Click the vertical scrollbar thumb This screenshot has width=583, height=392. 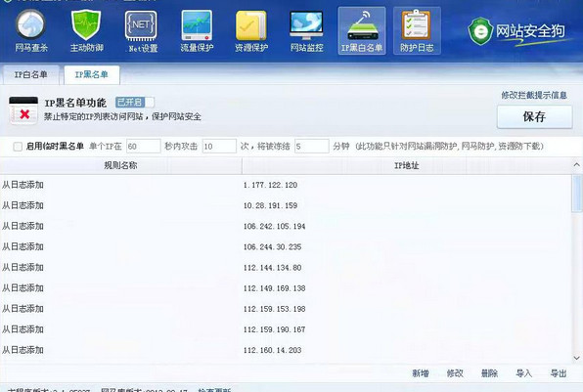click(x=577, y=194)
